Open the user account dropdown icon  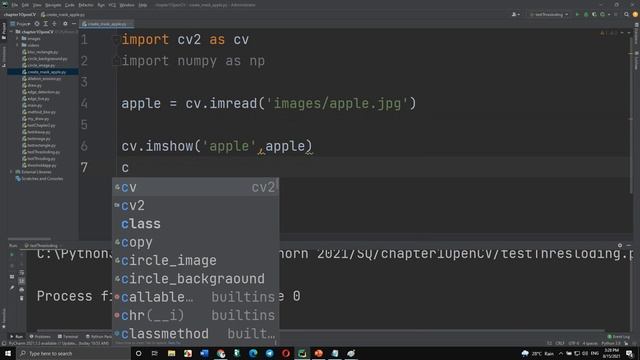(x=516, y=15)
